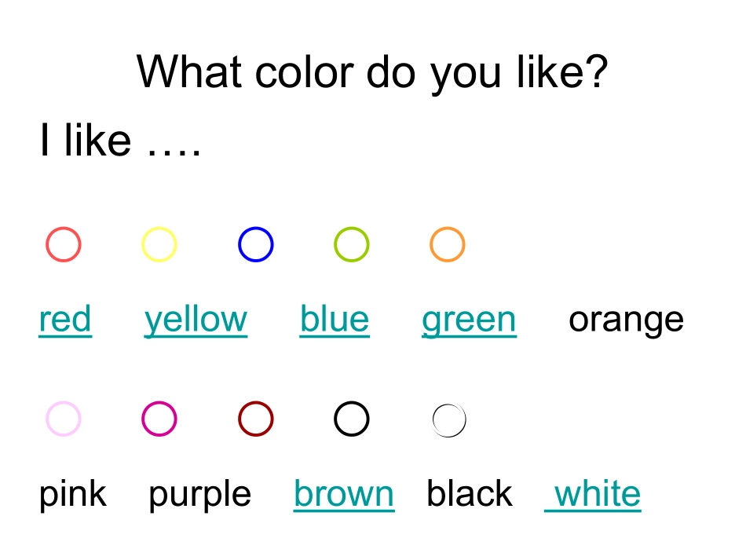Click the green circle

coord(352,244)
